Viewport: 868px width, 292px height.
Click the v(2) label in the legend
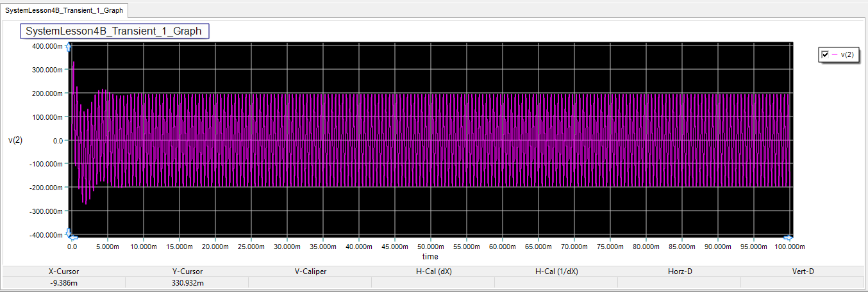point(847,55)
